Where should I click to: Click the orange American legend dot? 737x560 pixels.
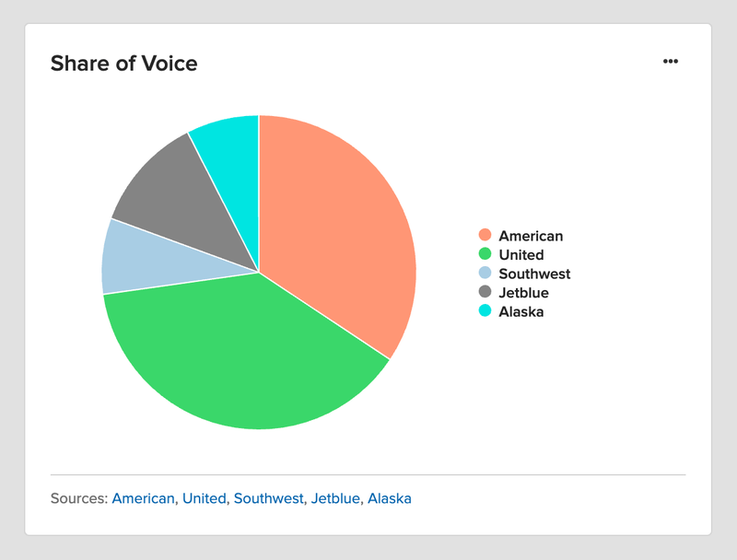pos(484,235)
